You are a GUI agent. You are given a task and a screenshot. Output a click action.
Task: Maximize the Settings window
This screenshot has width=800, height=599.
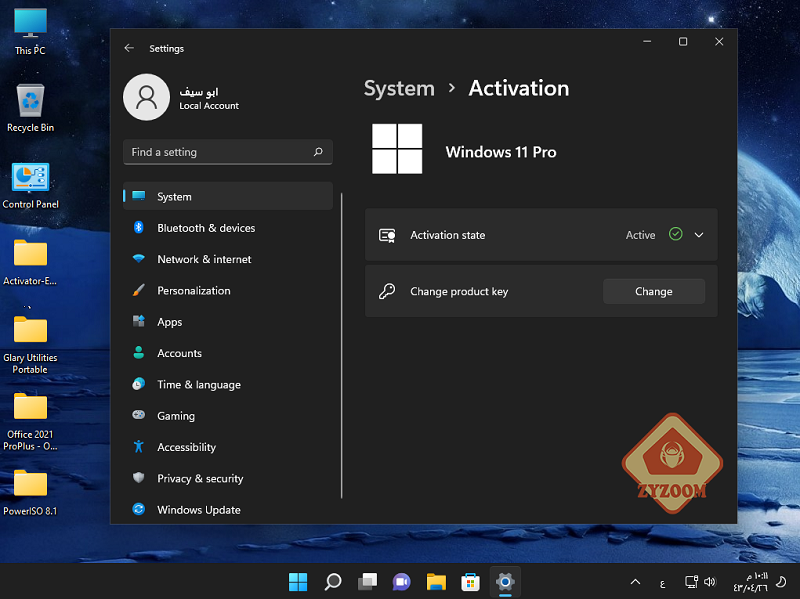tap(683, 41)
